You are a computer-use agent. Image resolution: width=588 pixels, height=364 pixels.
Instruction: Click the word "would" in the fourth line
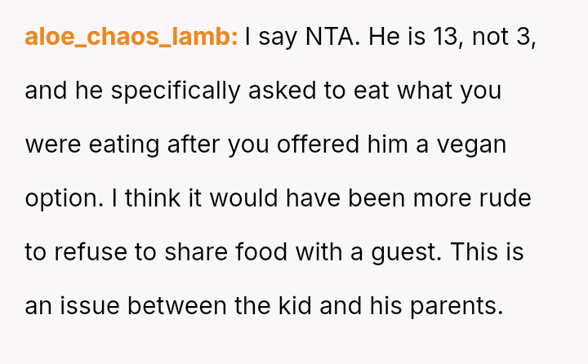click(x=243, y=198)
